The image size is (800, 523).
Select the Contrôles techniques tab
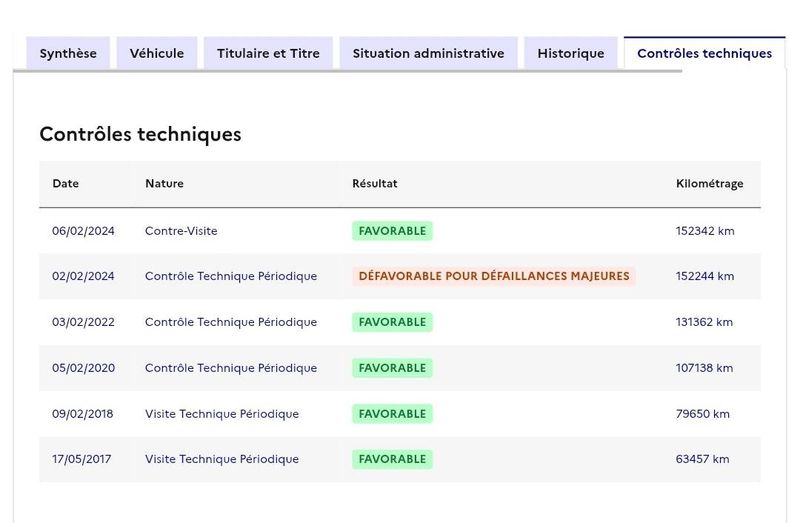point(705,53)
